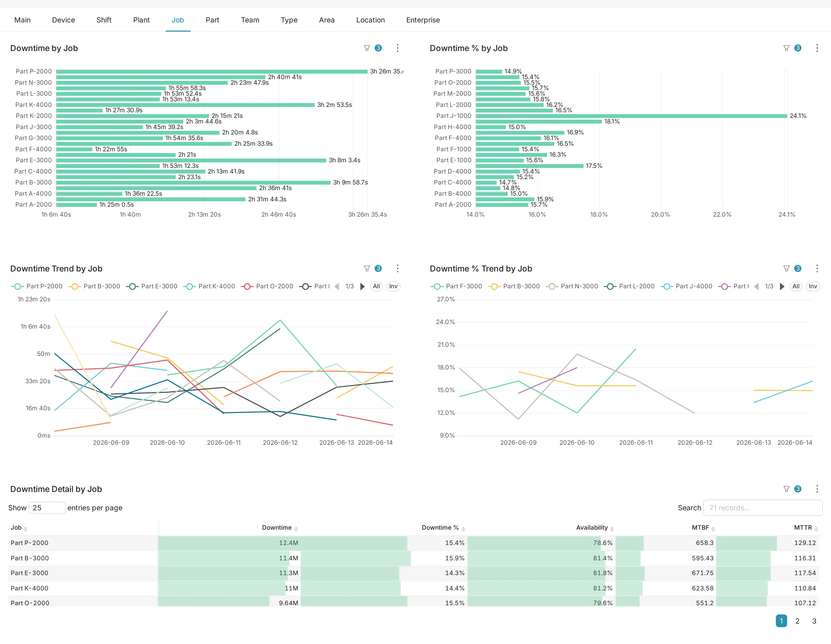Toggle Part B-3000 series in Downtime Trend legend
The width and height of the screenshot is (831, 644).
coord(94,287)
